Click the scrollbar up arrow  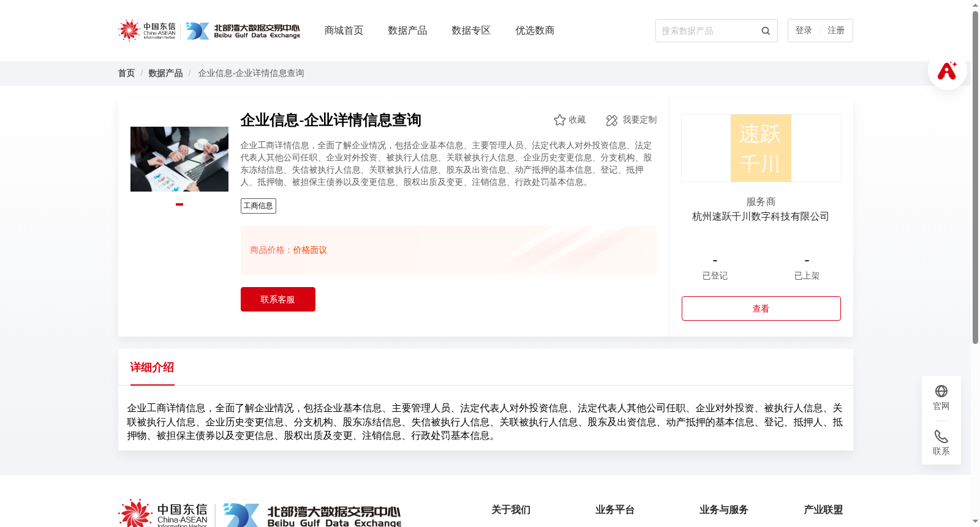[975, 5]
